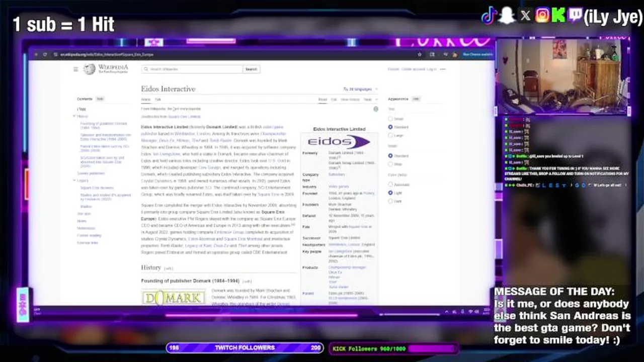Click the Create account link
Viewport: 644px width, 362px height.
pos(413,69)
